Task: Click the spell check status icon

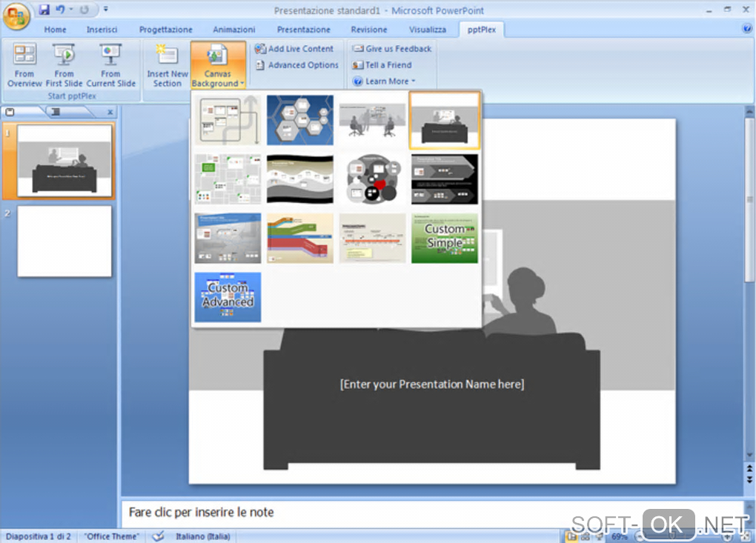Action: [158, 536]
